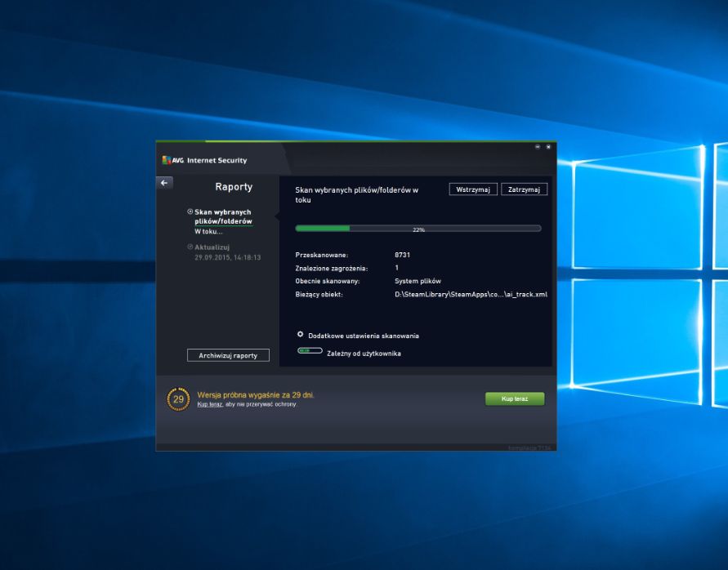Click the green Kup teraz button
This screenshot has height=570, width=728.
(515, 399)
